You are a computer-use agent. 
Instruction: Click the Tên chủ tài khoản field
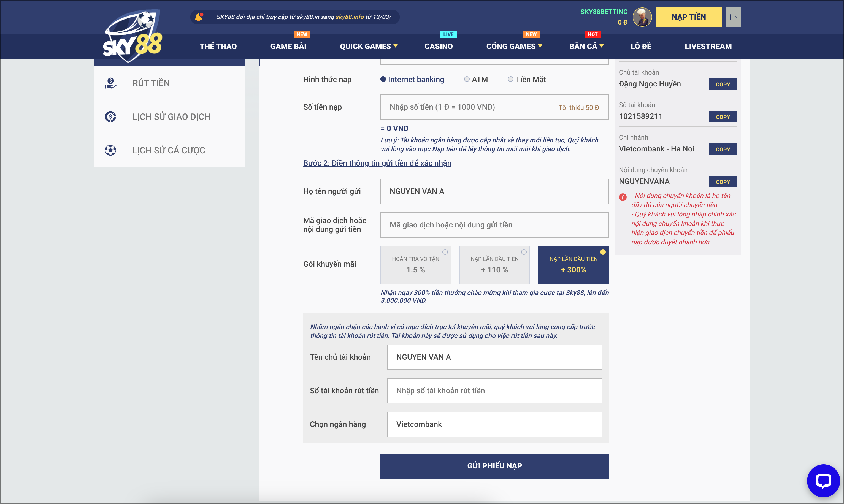494,357
